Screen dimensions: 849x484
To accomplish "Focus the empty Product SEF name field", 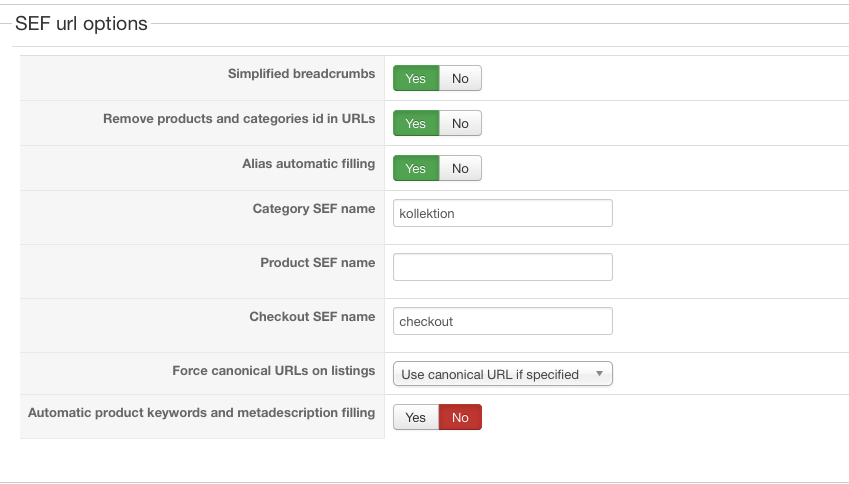I will [502, 267].
